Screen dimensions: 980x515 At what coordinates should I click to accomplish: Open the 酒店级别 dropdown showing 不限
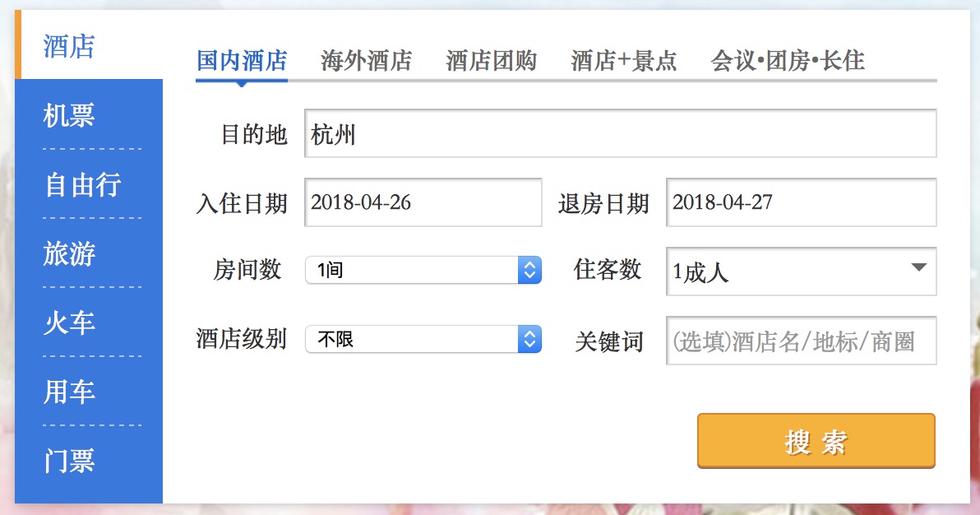pos(423,339)
